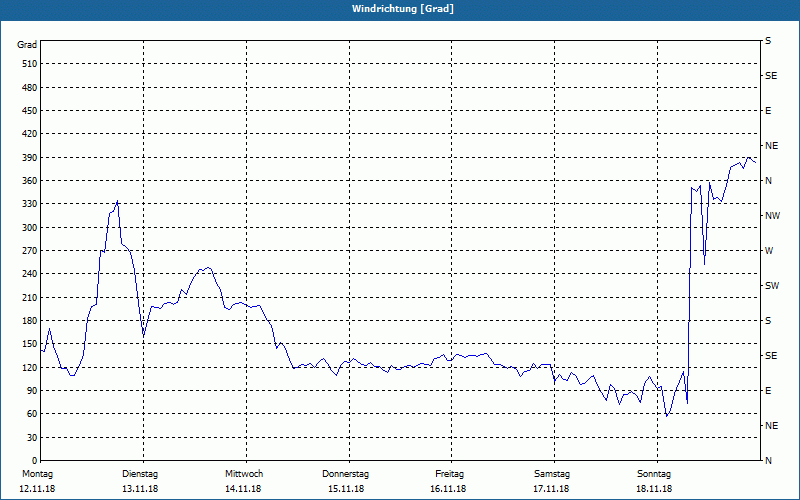Click the 330 y-axis value

coord(30,204)
